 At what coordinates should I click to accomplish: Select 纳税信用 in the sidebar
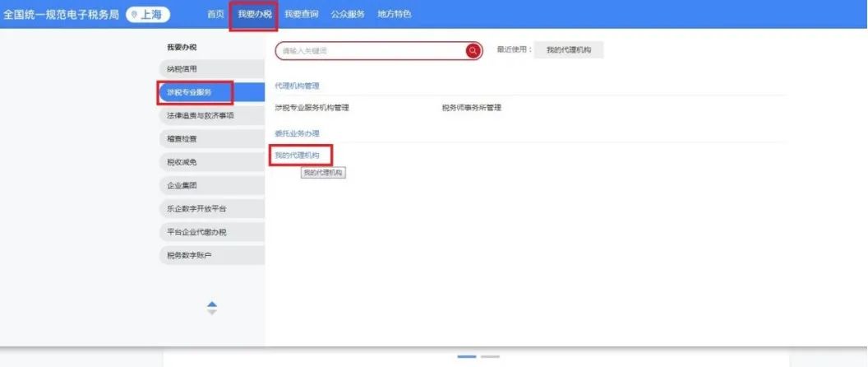point(182,69)
